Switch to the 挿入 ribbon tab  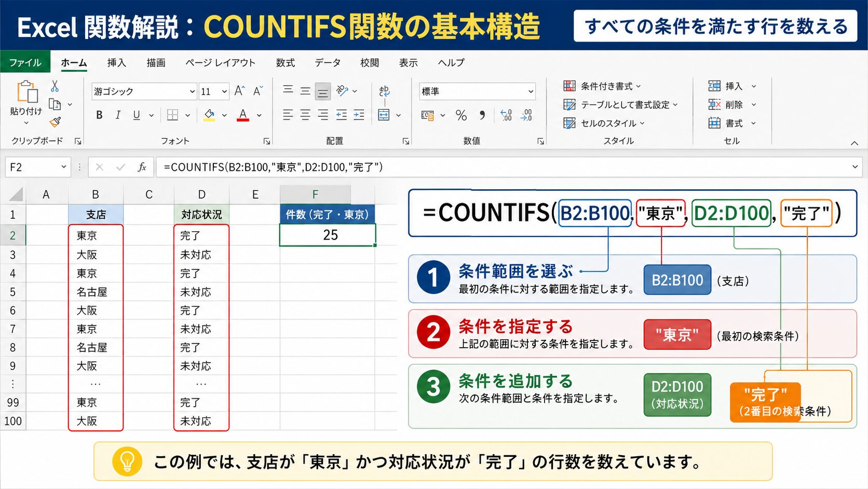(116, 62)
